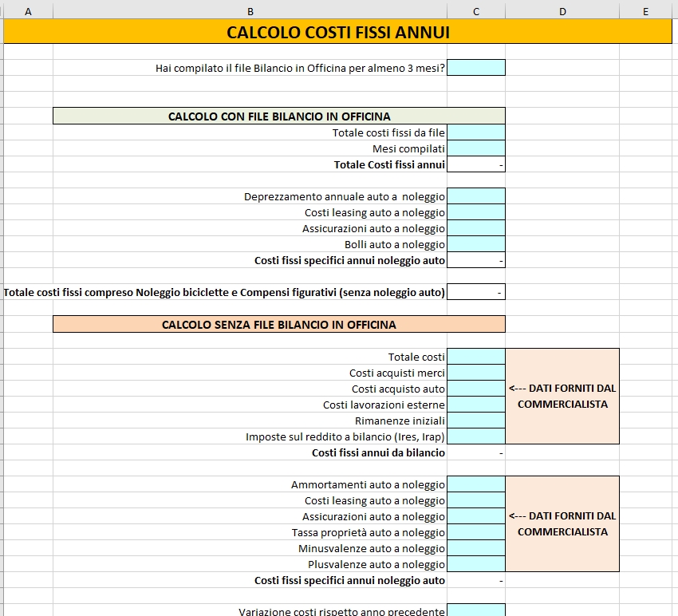Click input cell for Plusvalenze auto a noleggio
Image resolution: width=678 pixels, height=616 pixels.
click(476, 564)
